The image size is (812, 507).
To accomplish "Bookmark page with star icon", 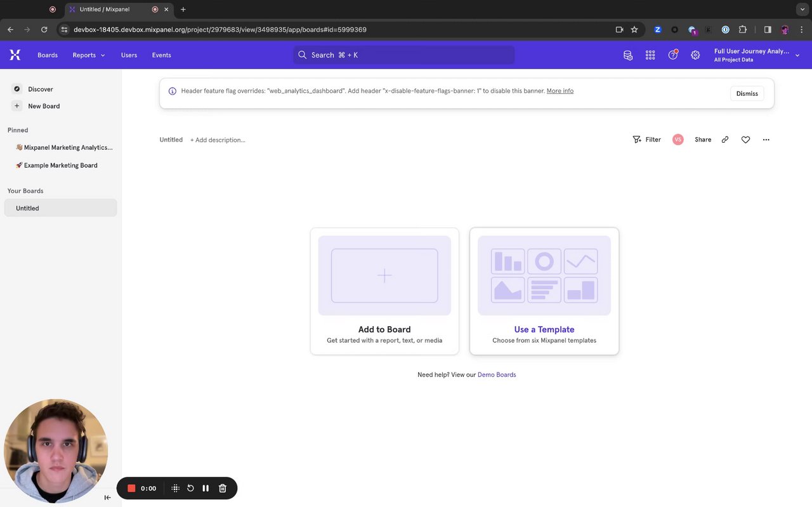I will click(x=634, y=29).
